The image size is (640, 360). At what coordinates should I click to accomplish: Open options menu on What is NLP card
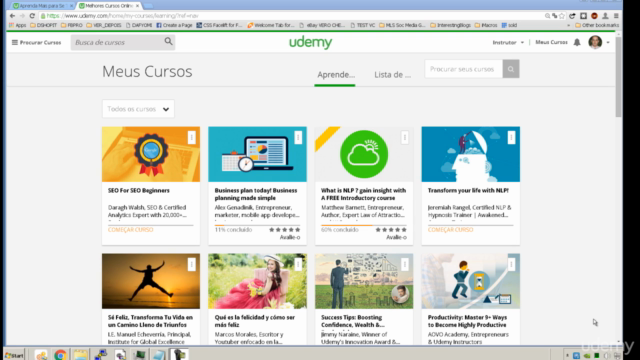(x=404, y=138)
